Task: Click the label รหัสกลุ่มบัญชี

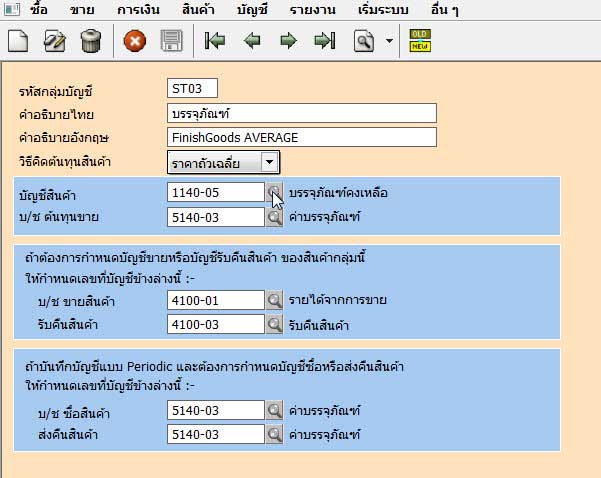Action: [56, 92]
